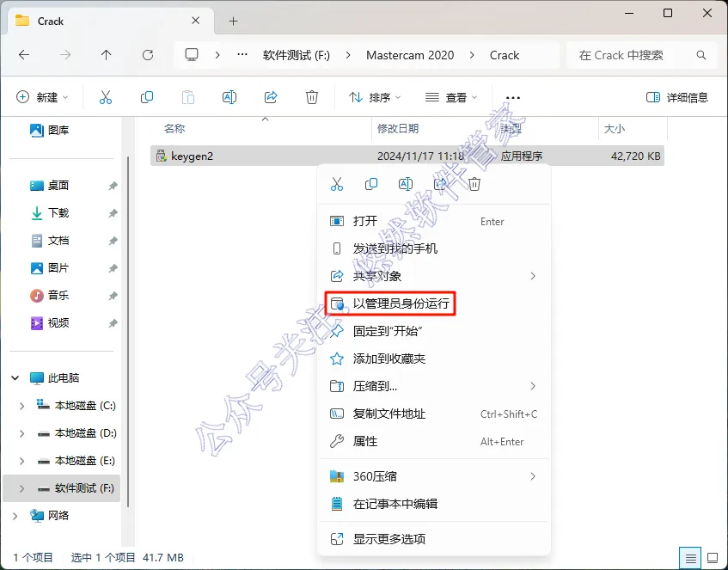The width and height of the screenshot is (728, 570).
Task: Refresh the current folder
Action: point(148,55)
